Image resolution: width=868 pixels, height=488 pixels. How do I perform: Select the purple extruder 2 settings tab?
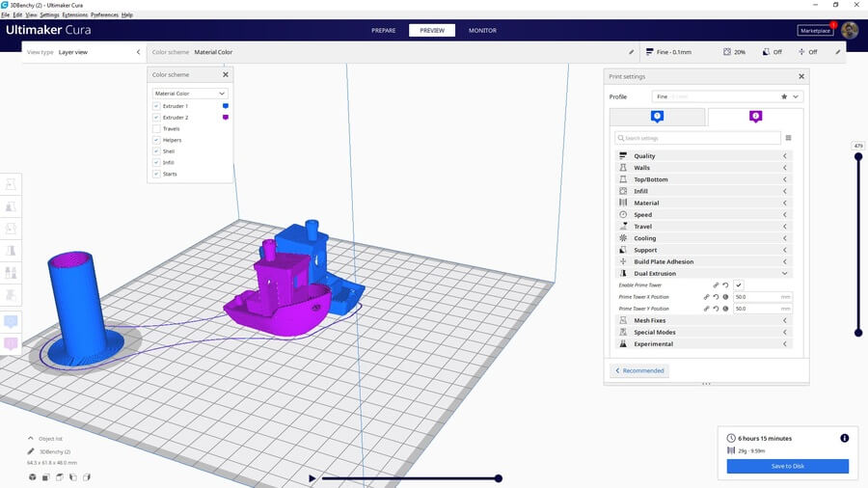[x=755, y=117]
